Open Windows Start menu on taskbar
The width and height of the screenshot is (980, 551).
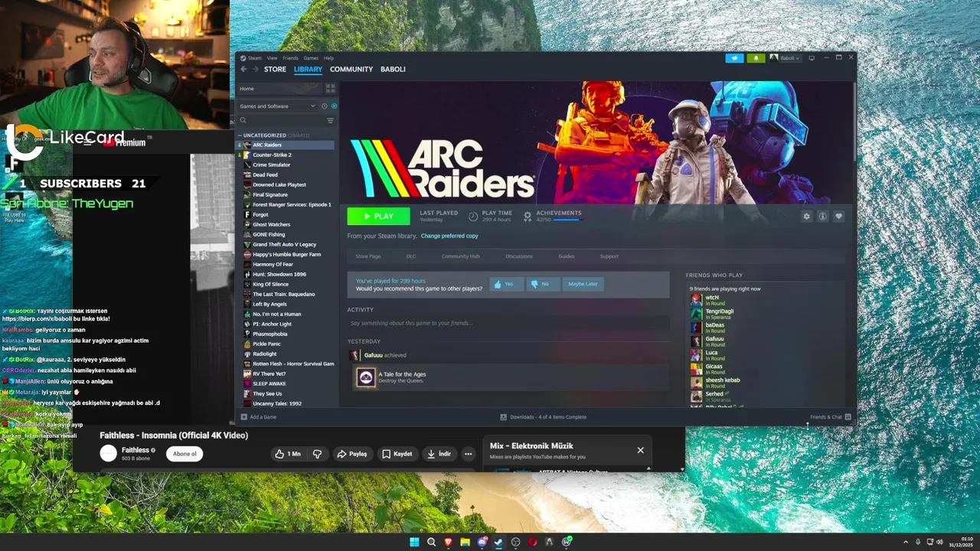(x=414, y=542)
